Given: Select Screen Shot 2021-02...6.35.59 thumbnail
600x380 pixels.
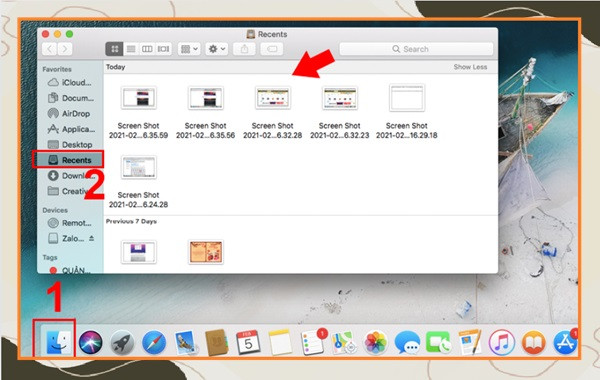Looking at the screenshot, I should click(x=139, y=98).
